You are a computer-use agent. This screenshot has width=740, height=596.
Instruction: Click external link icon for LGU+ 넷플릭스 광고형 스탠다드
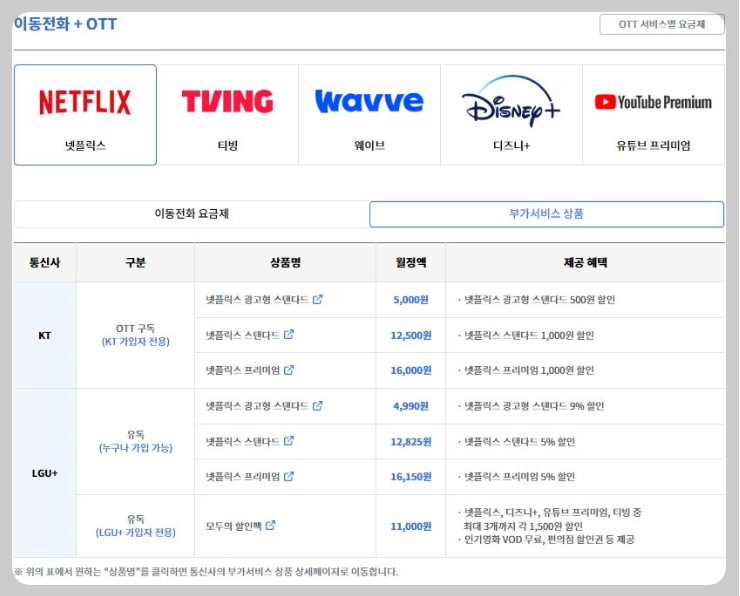coord(318,405)
